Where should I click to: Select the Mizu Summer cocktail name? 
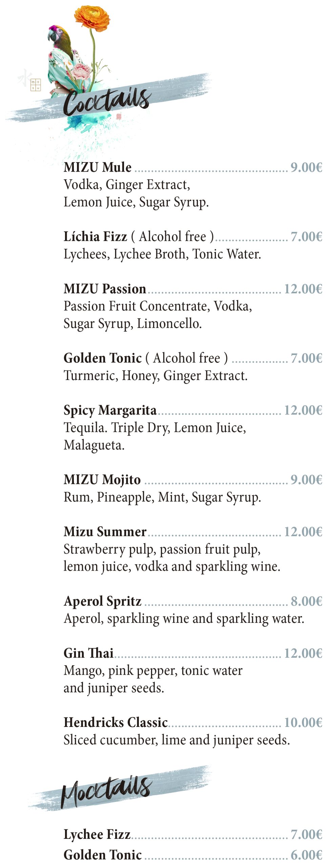[105, 531]
